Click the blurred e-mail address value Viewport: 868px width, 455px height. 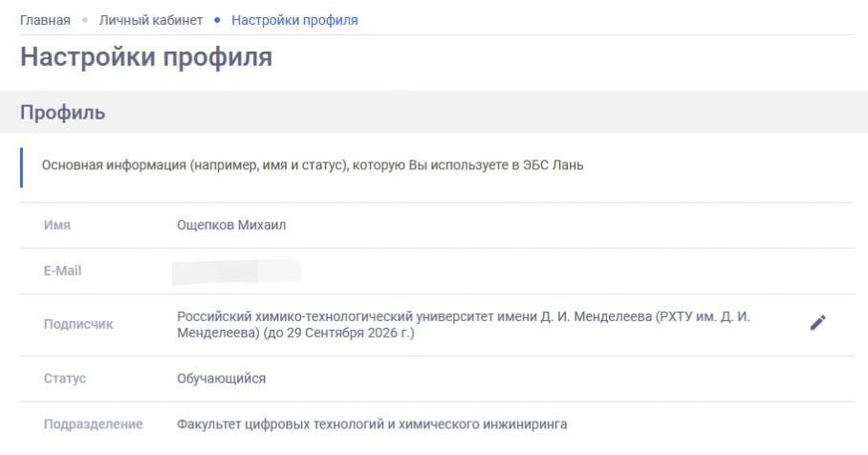236,271
